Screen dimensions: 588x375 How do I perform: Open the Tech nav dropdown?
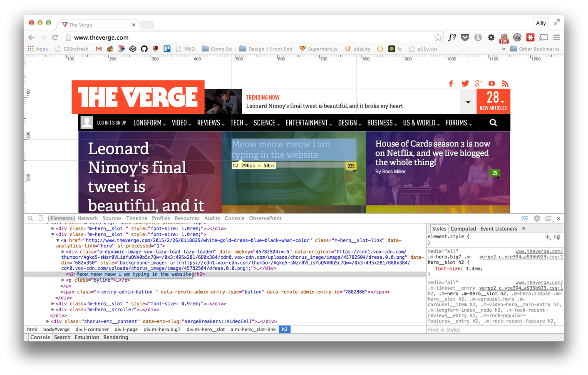click(239, 123)
